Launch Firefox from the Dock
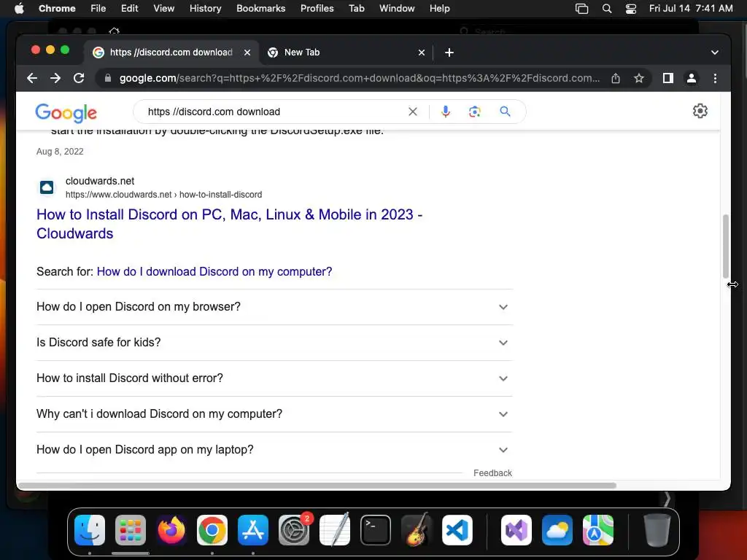 171,530
